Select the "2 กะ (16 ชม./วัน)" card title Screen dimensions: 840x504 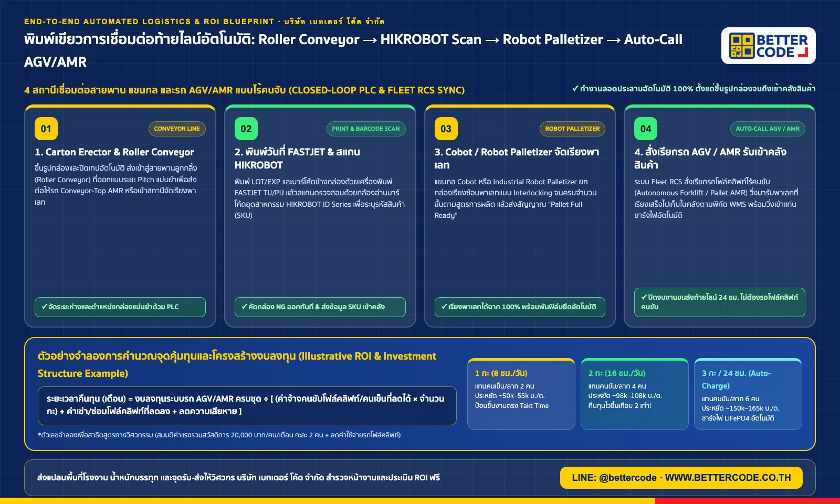[x=617, y=373]
